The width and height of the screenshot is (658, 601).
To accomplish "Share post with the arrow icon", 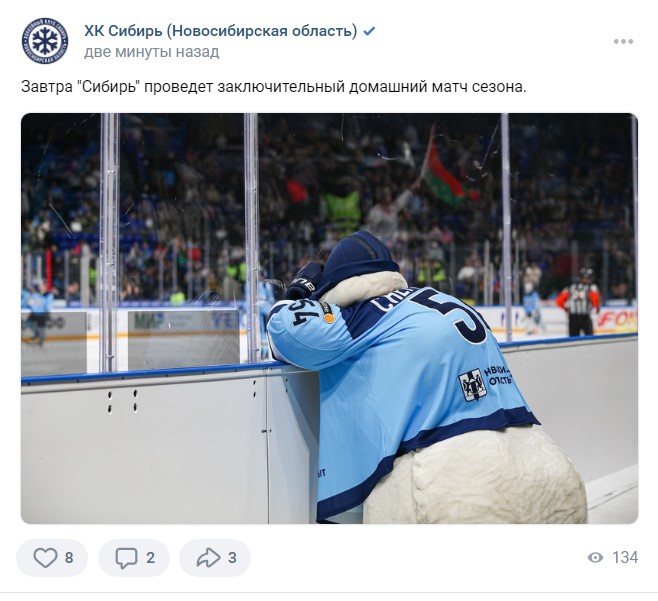I will point(208,558).
